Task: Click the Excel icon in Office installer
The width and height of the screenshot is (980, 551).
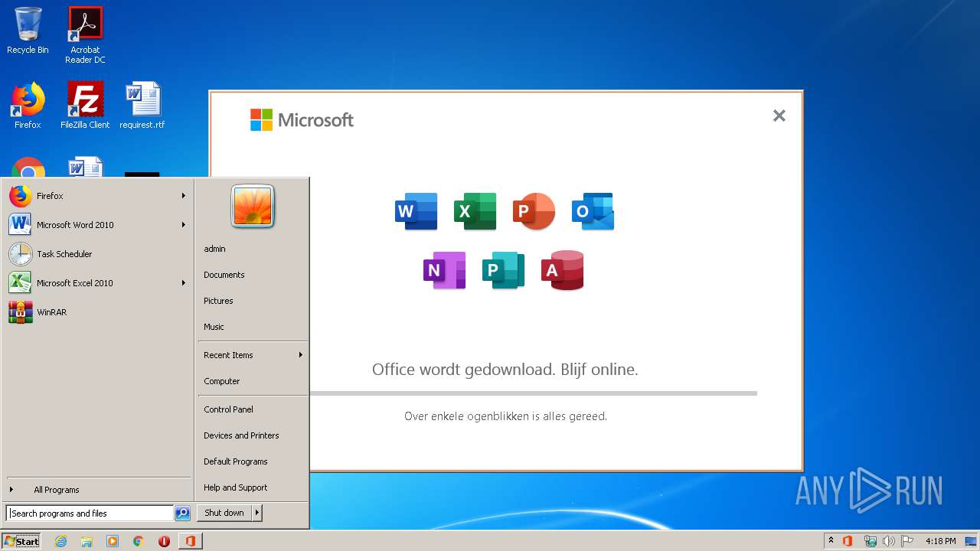Action: 475,211
